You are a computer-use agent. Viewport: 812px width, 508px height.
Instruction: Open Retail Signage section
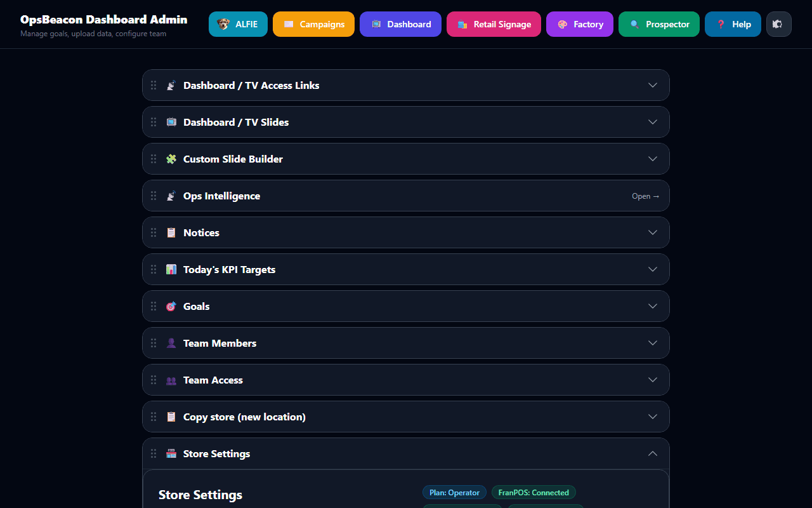[x=494, y=24]
